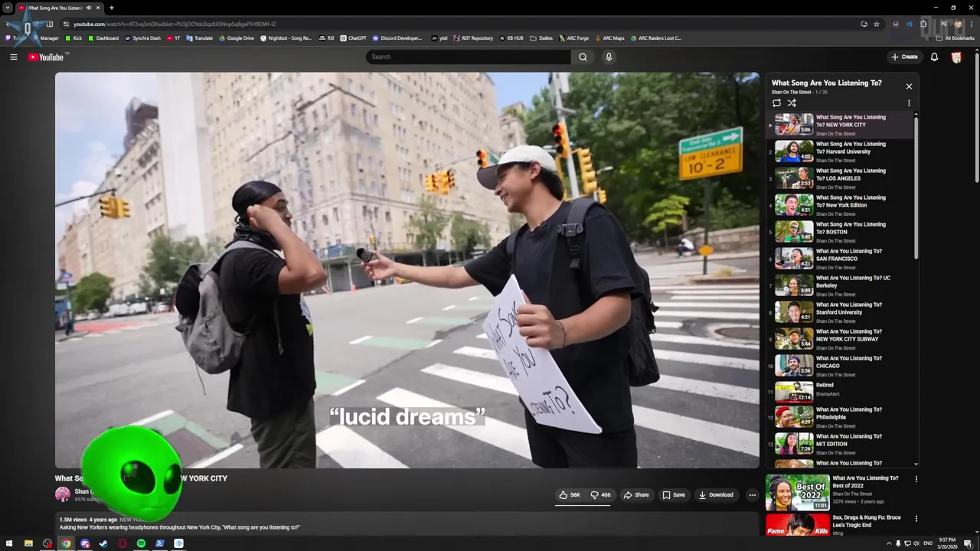Click the YouTube search input field
980x551 pixels.
468,57
